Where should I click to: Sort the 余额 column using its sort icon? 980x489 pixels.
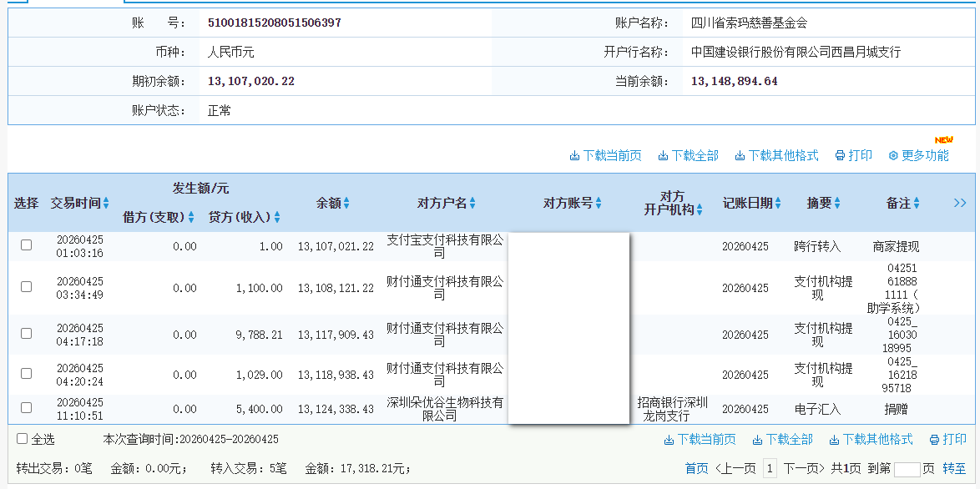(x=346, y=203)
